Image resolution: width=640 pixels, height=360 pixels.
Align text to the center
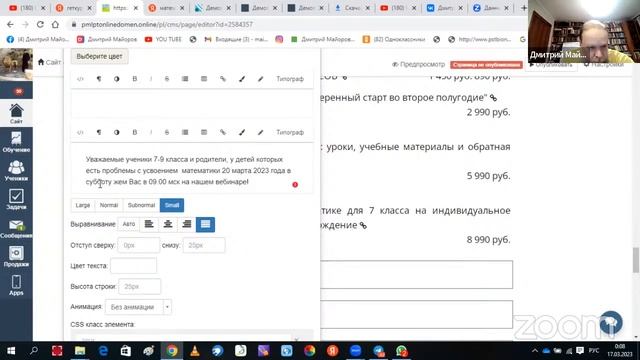[x=168, y=224]
